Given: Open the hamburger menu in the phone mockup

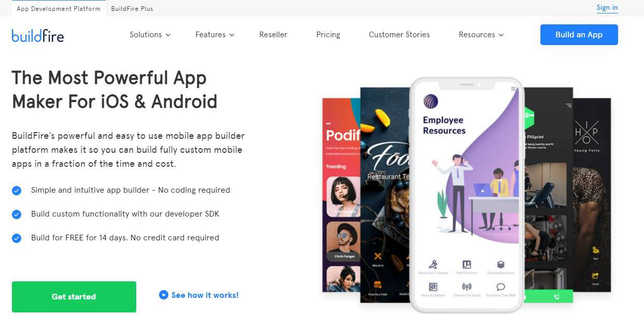Looking at the screenshot, I should [514, 89].
